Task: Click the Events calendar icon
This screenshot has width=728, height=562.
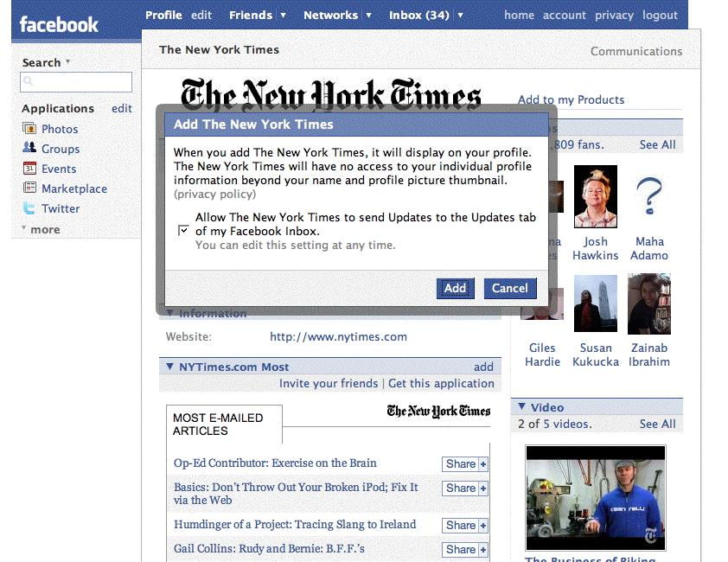Action: (x=29, y=169)
